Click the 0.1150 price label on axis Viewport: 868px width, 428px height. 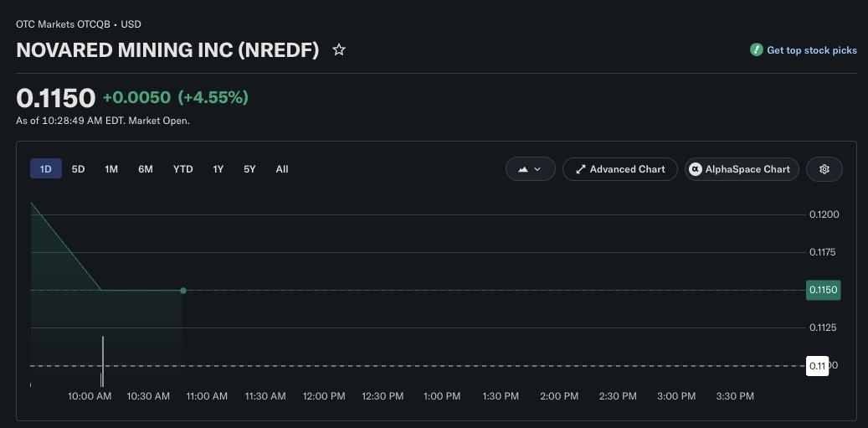[823, 290]
